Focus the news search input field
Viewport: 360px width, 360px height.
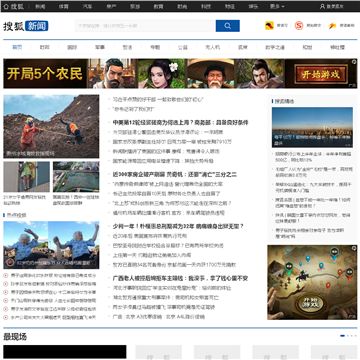145,26
